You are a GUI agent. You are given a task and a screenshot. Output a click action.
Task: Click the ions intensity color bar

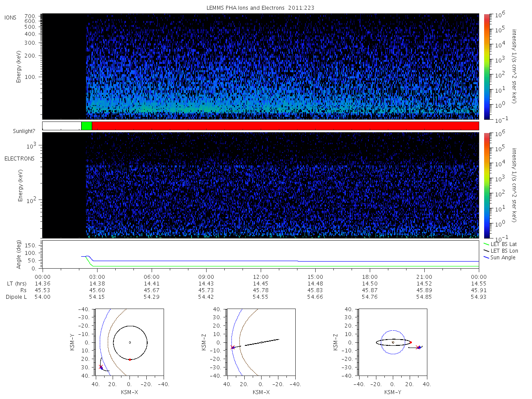point(486,66)
